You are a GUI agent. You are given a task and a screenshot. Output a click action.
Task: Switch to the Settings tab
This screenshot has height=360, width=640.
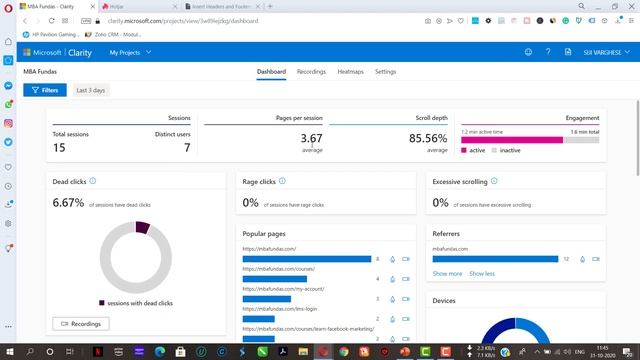[x=385, y=72]
